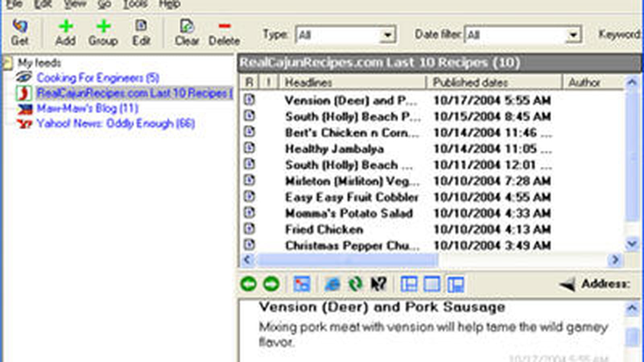Click the N? help pointer icon

pos(378,284)
